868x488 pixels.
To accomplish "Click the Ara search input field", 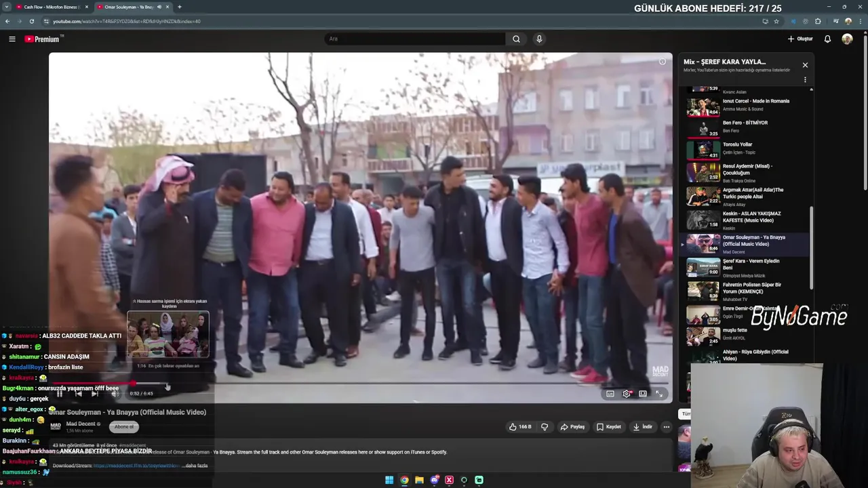I will click(x=414, y=39).
